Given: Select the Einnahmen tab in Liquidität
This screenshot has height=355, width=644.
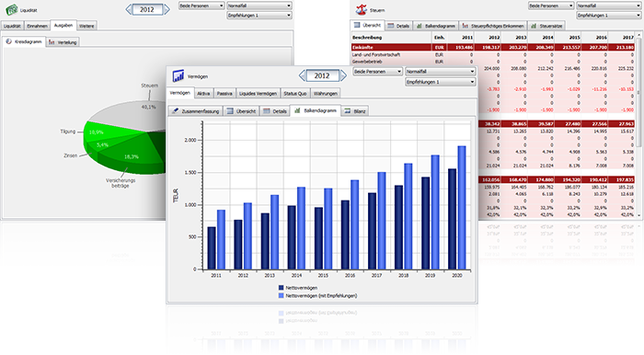Looking at the screenshot, I should coord(38,26).
